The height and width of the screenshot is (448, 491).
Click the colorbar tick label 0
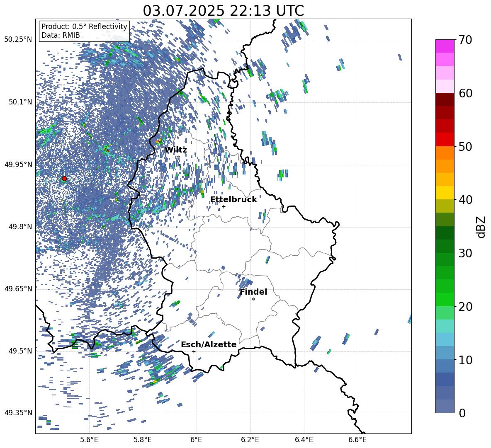pos(462,413)
